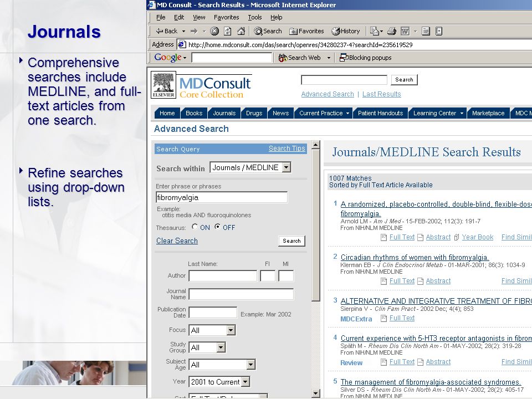Open the IE Search pane
The image size is (532, 399).
coord(268,31)
